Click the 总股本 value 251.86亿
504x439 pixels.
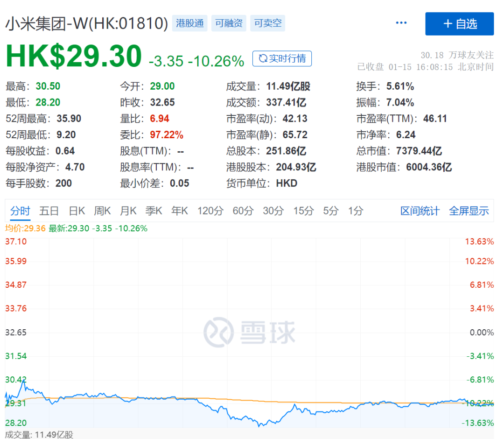286,151
